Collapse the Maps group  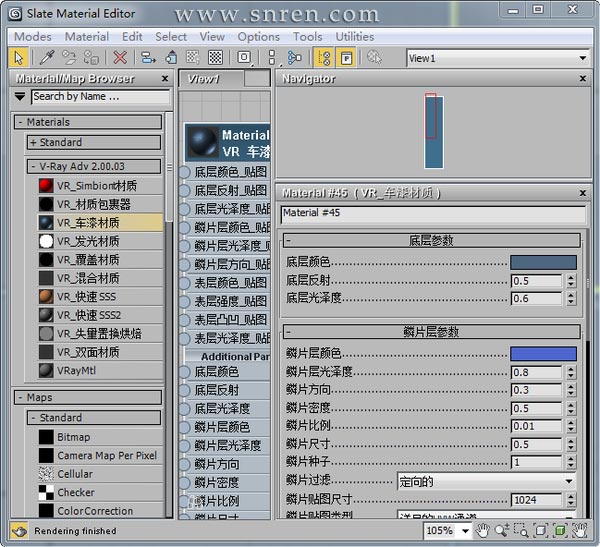[20, 397]
